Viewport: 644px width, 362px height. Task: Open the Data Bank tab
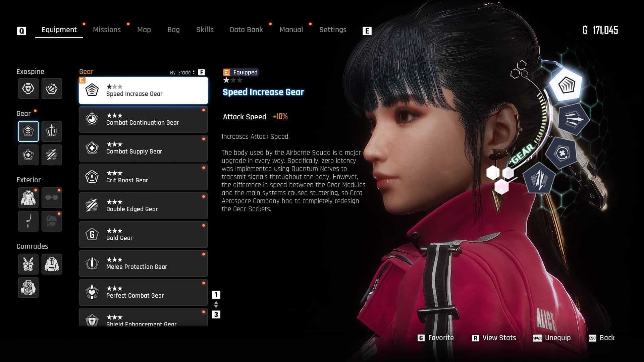pos(246,30)
